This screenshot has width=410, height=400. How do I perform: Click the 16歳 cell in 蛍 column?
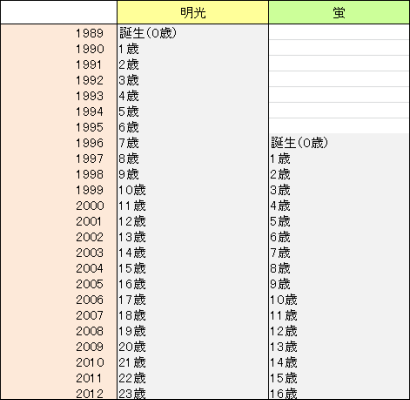(339, 394)
